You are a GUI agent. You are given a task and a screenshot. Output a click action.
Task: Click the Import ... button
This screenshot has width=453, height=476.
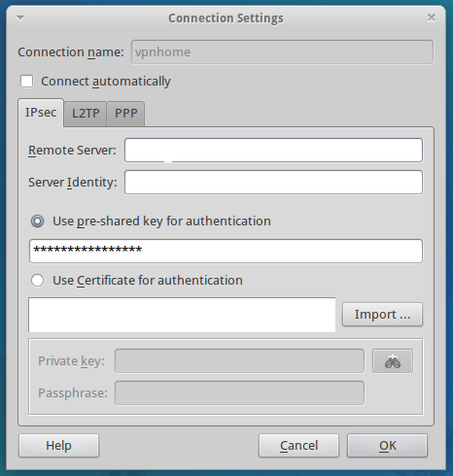(x=382, y=315)
